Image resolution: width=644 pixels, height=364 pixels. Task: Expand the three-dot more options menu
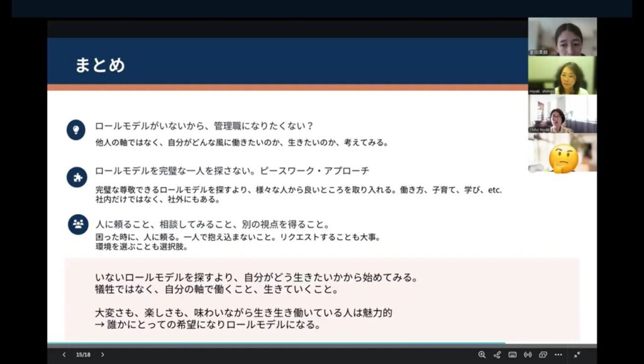tap(558, 355)
